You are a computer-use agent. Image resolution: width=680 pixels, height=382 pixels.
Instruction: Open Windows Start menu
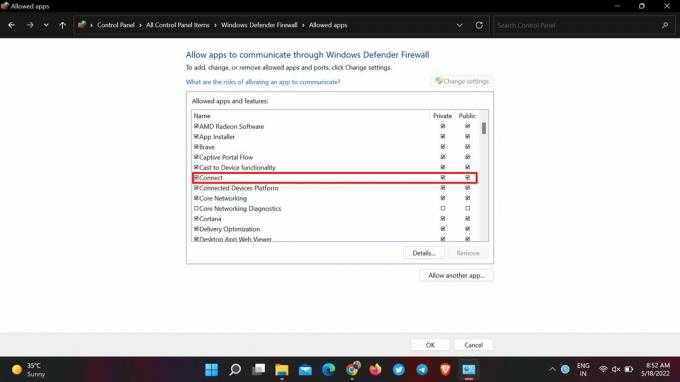click(x=212, y=369)
